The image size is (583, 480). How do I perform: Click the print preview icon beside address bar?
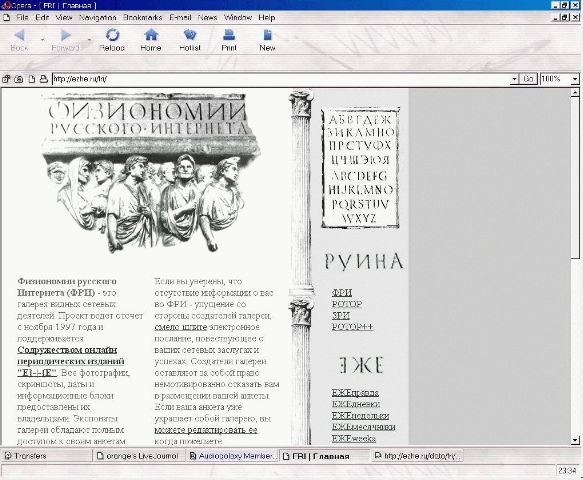coord(44,79)
